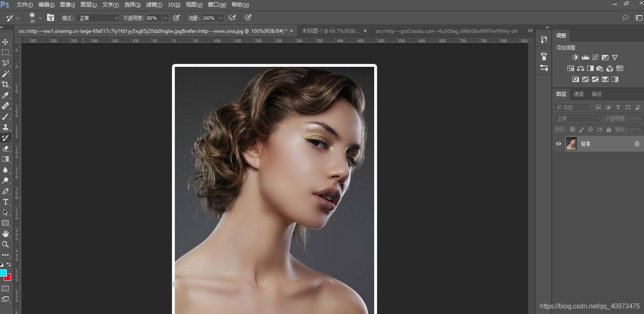Add a Curves adjustment
Screen dimensions: 644x314
pos(595,57)
